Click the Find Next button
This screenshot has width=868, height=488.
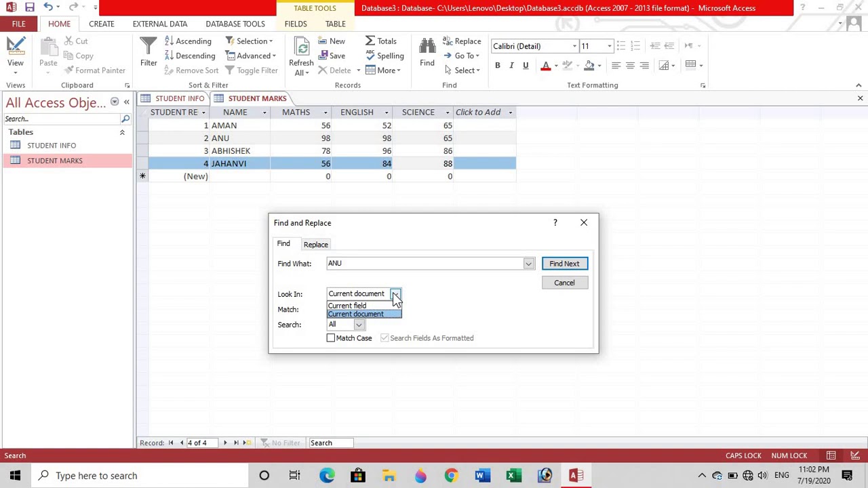click(x=564, y=264)
